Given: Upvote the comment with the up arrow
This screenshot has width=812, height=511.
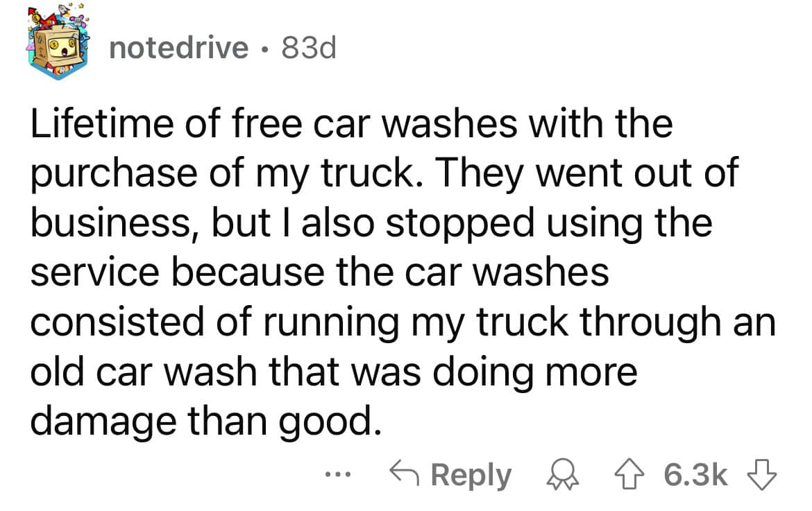Looking at the screenshot, I should click(x=629, y=475).
